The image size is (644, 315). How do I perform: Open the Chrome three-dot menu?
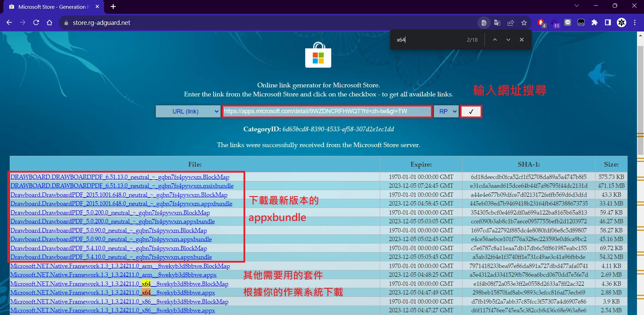coord(635,22)
